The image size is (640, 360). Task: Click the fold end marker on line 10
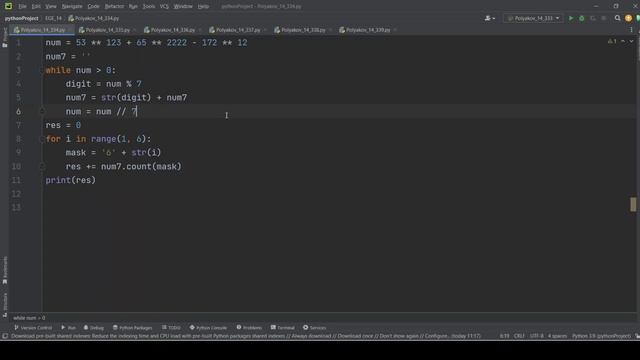[42, 167]
